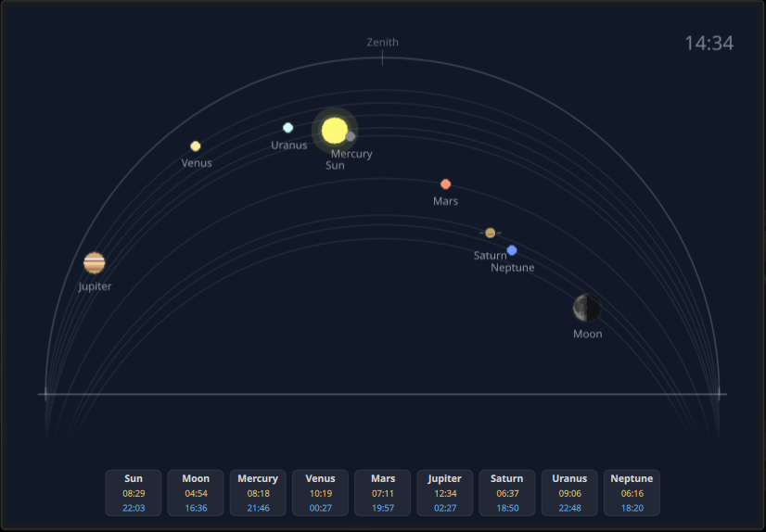
Task: Click the Jupiter text label
Action: 95,286
